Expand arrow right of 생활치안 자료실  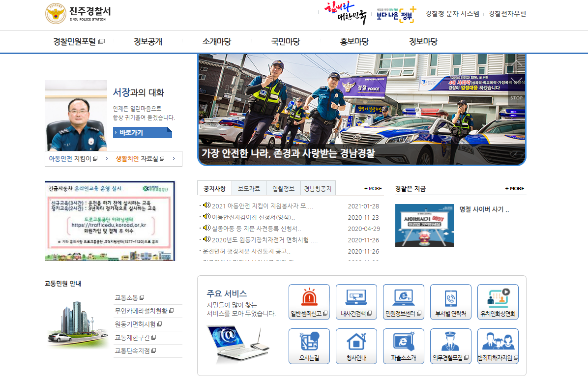click(x=174, y=159)
